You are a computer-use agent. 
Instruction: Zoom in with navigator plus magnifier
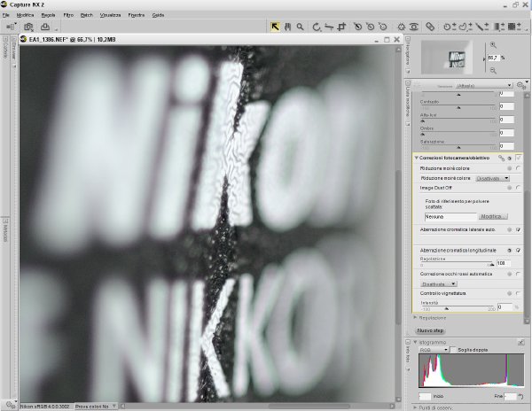(x=493, y=45)
